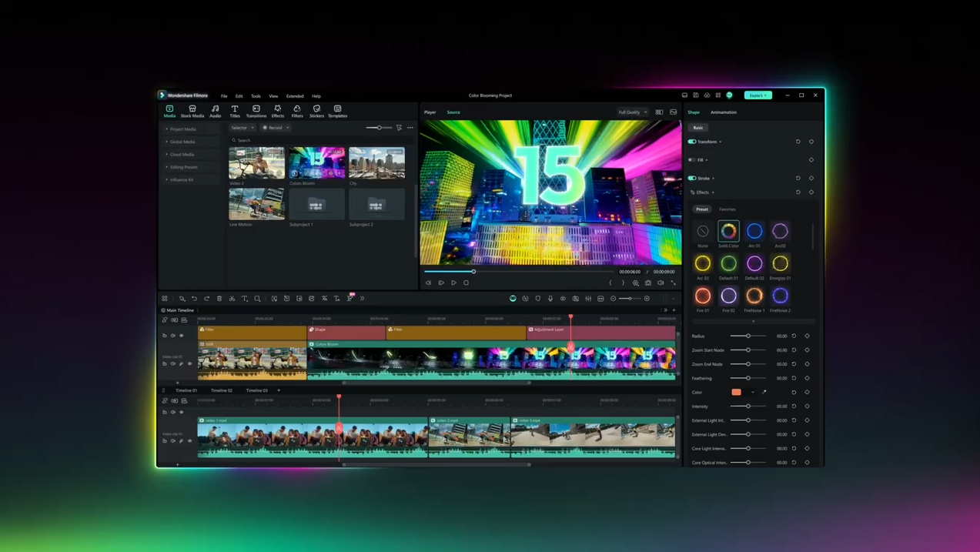Delete clip using the trash icon
The height and width of the screenshot is (552, 980).
tap(219, 299)
